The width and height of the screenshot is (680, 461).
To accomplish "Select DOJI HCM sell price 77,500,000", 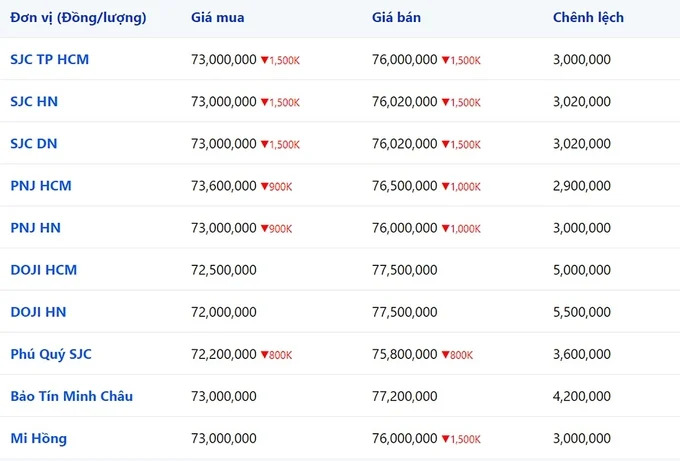I will coord(405,270).
